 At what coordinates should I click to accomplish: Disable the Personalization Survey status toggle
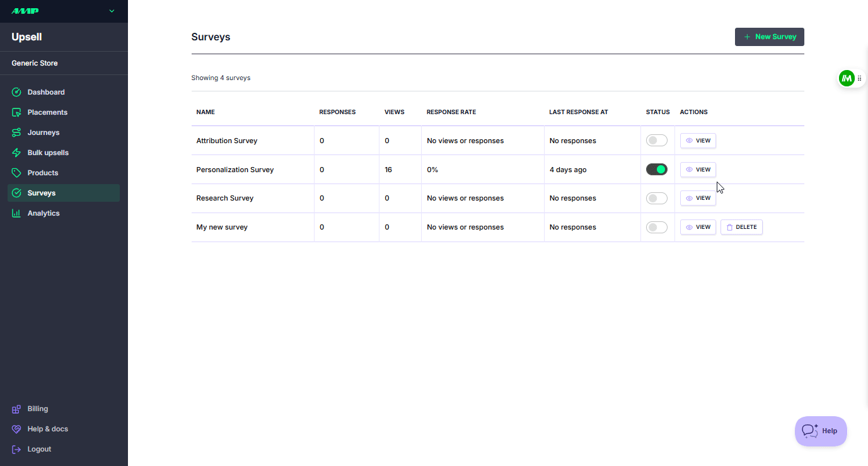tap(657, 169)
